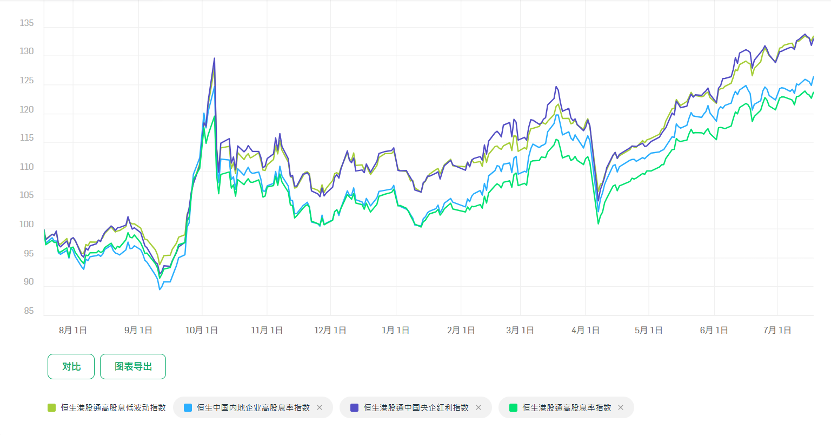This screenshot has height=436, width=832.
Task: Select the 恒生港股通高股息低波动指数 legend label
Action: [x=112, y=408]
